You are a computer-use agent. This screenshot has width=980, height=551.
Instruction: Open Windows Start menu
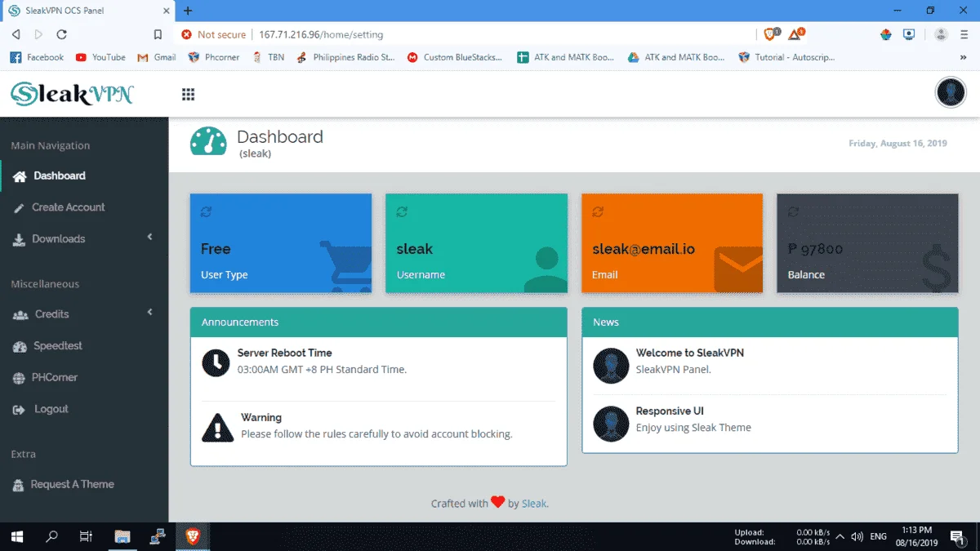(x=16, y=536)
